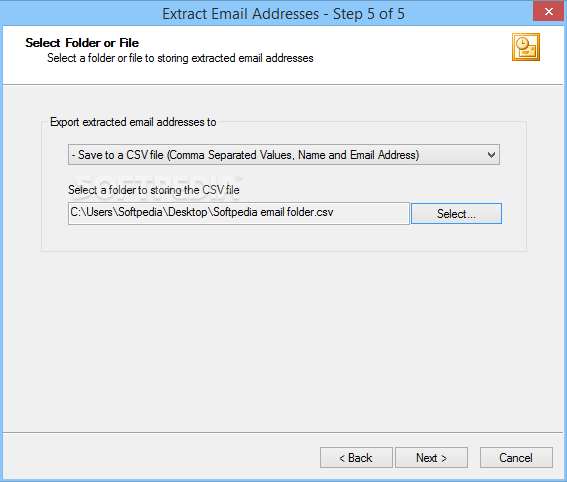This screenshot has height=482, width=567.
Task: Click the Export extracted email addresses to label
Action: click(133, 122)
